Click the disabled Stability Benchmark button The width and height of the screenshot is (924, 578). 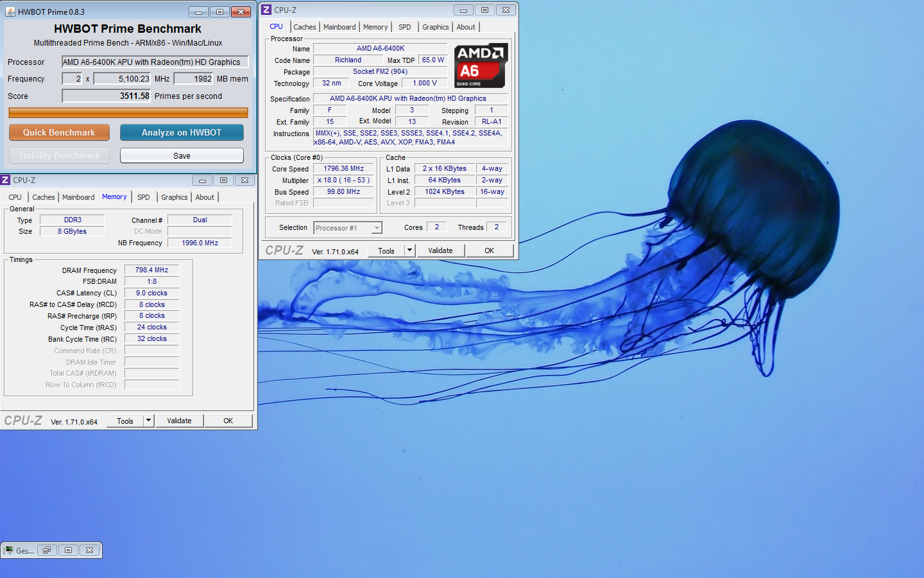pyautogui.click(x=59, y=155)
